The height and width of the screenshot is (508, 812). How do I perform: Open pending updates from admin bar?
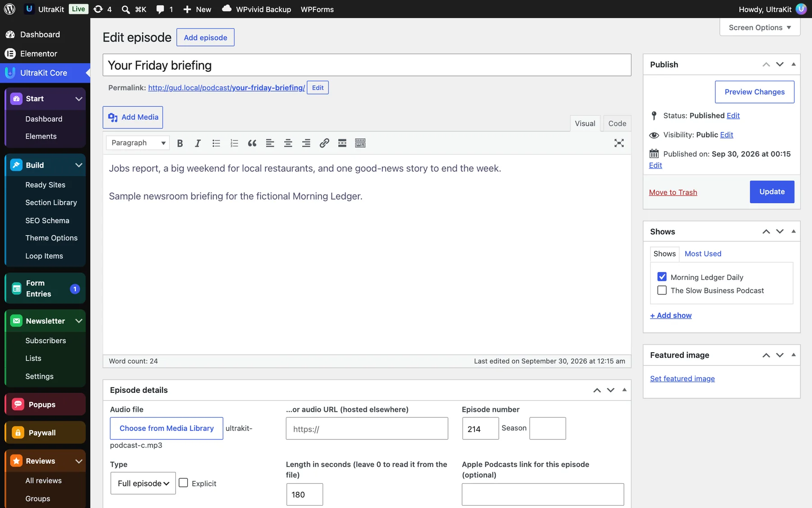102,9
